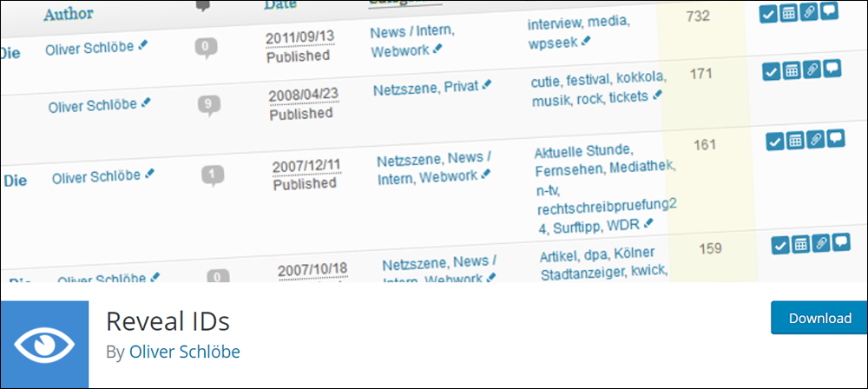Sort by the Author column header
The image size is (868, 389).
pos(69,14)
